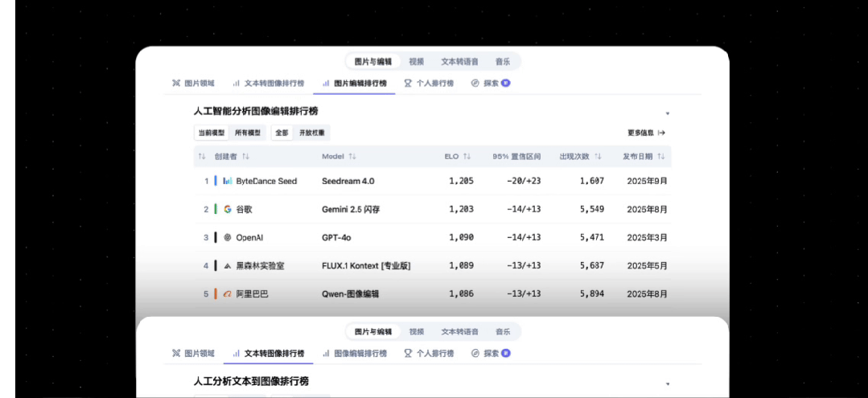Open 文本转语音 tab in image editing card
This screenshot has width=868, height=398.
click(459, 61)
